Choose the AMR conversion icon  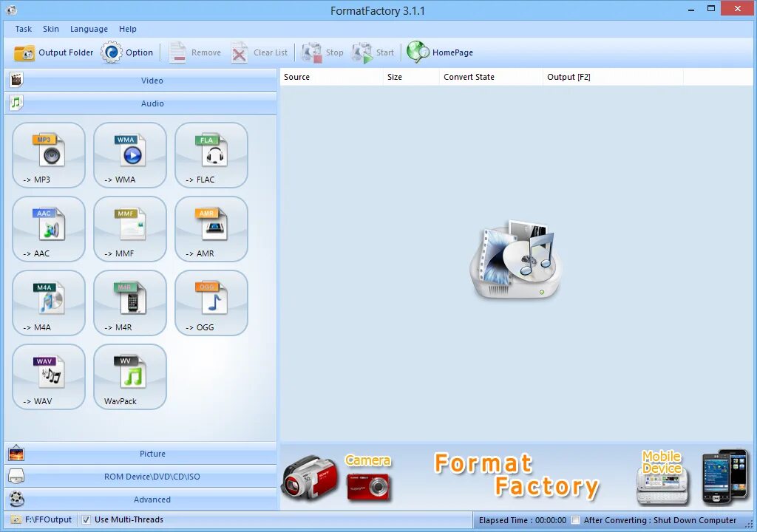tap(211, 229)
